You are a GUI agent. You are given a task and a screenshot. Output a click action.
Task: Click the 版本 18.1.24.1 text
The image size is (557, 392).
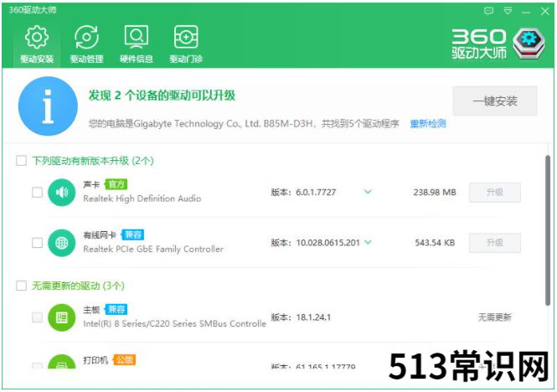pos(301,317)
